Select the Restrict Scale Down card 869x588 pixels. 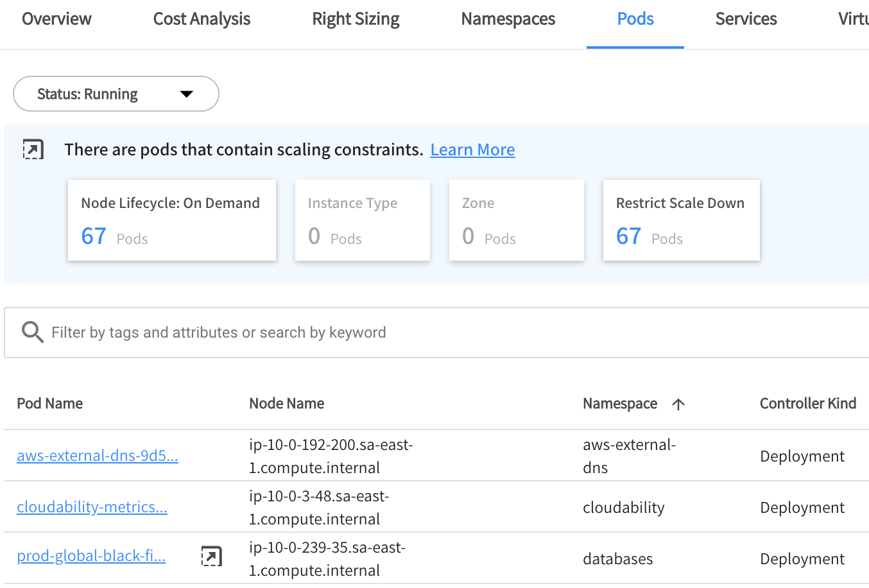(681, 220)
